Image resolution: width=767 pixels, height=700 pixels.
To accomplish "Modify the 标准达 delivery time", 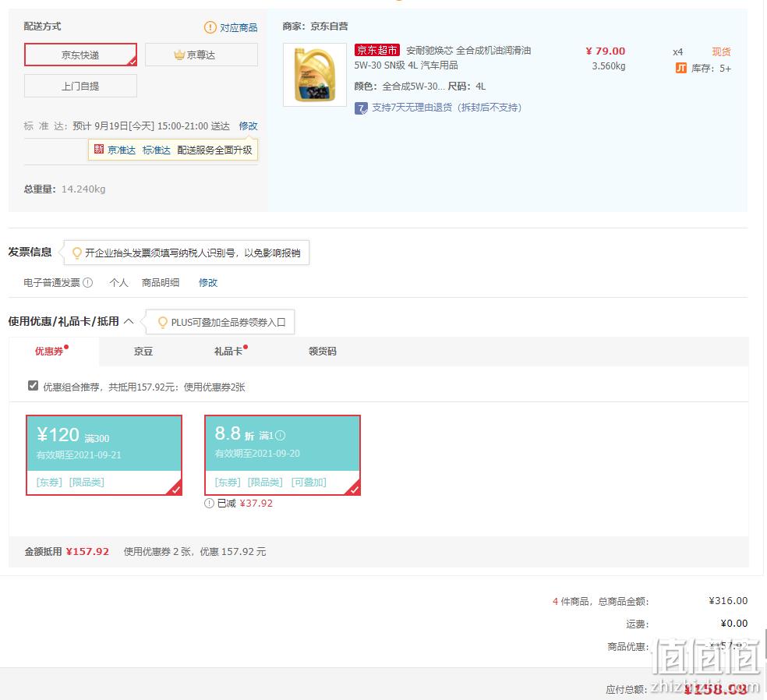I will tap(249, 126).
